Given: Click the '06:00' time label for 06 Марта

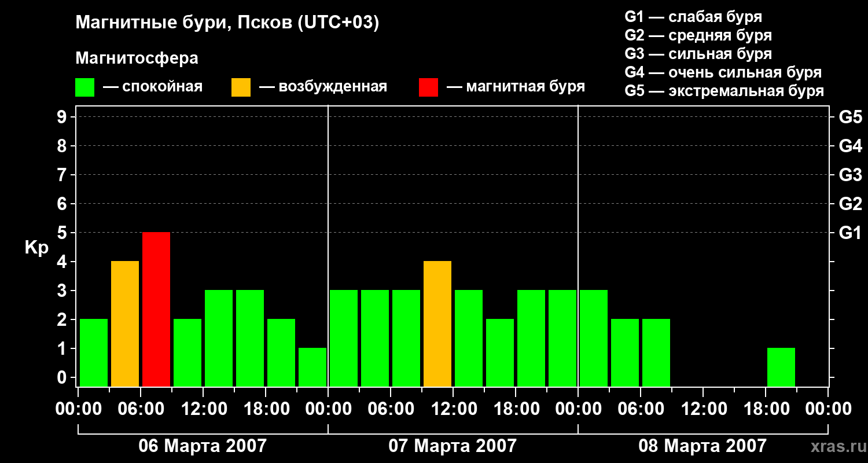Looking at the screenshot, I should [x=141, y=409].
